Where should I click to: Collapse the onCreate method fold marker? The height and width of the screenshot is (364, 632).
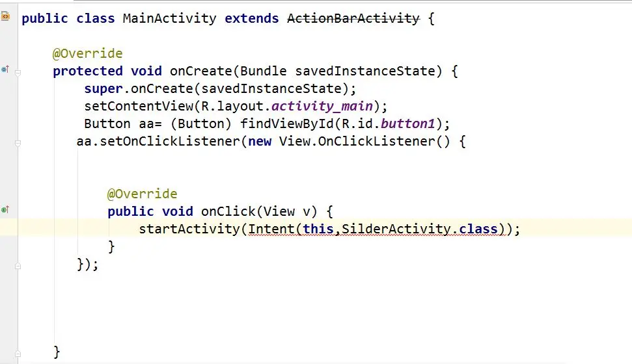[x=18, y=73]
